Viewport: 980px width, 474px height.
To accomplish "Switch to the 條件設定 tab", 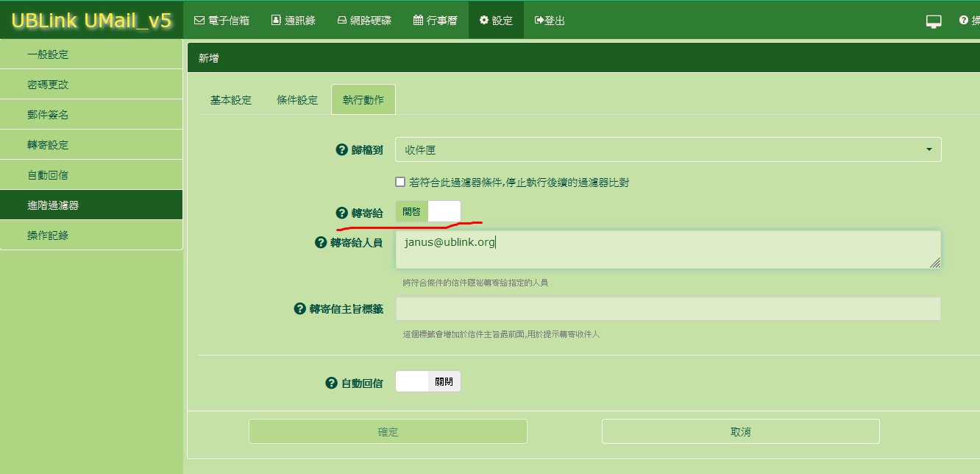I will (x=297, y=100).
